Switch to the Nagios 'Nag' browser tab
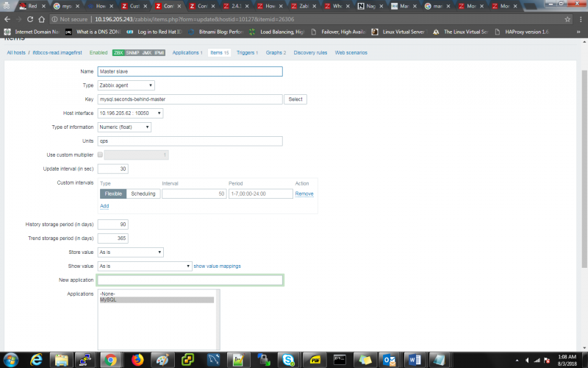 370,6
